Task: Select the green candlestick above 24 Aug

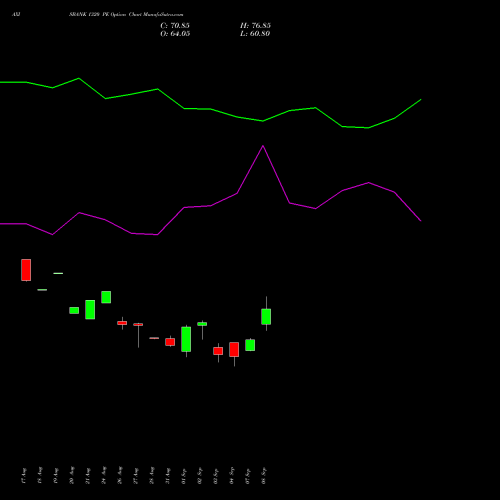Action: (106, 297)
